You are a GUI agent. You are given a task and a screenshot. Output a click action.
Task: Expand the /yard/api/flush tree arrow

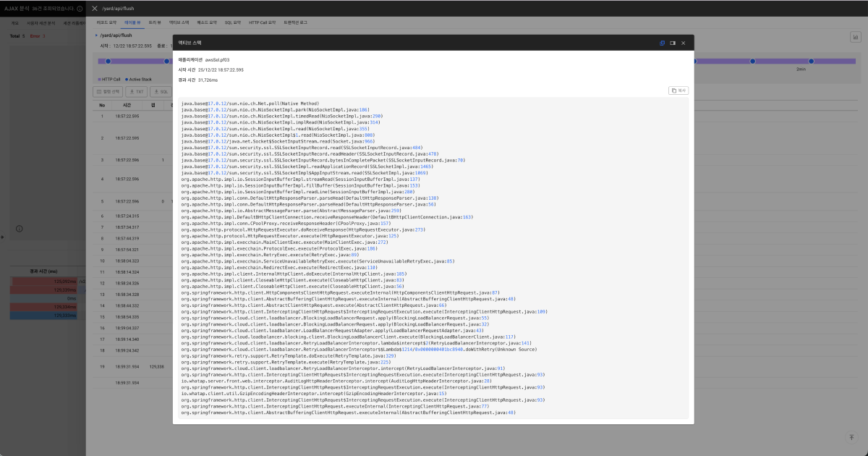pyautogui.click(x=96, y=35)
